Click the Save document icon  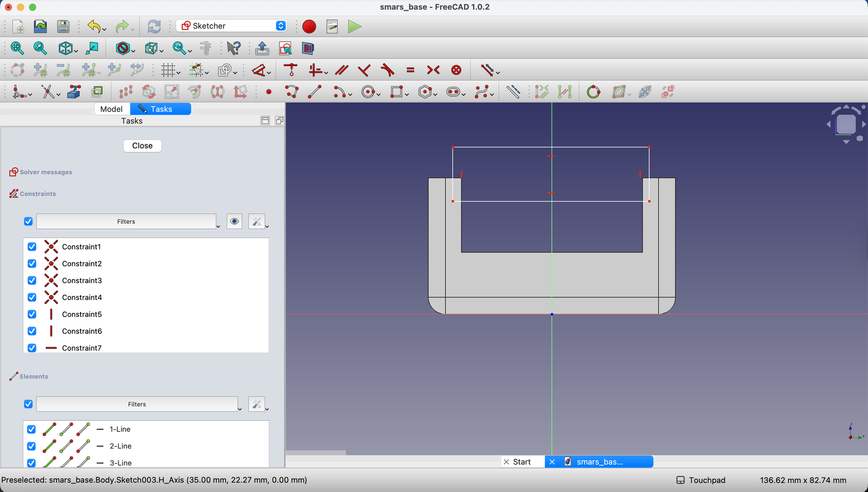point(63,27)
